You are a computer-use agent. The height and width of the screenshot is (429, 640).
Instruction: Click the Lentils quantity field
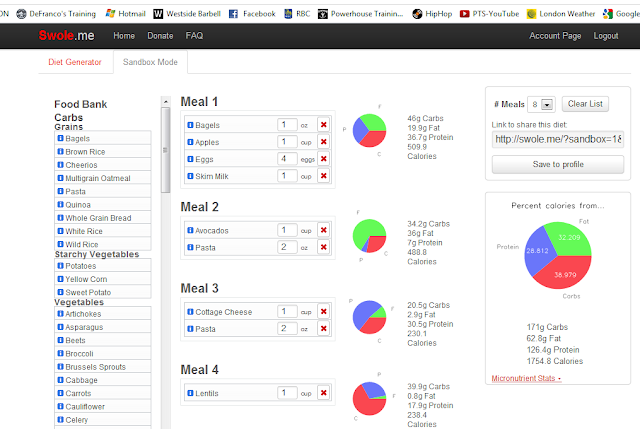(x=287, y=393)
